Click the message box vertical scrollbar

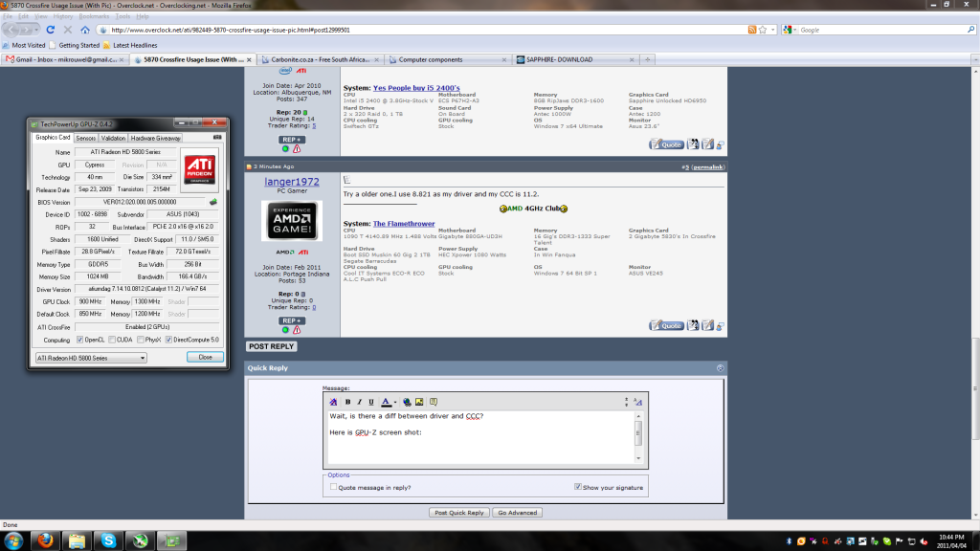point(638,436)
